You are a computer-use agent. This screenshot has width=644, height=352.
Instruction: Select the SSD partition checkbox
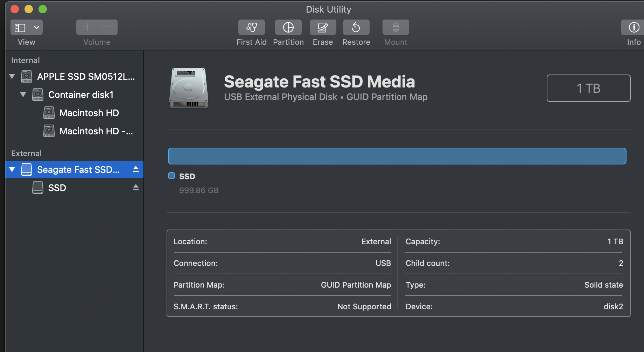click(x=171, y=176)
